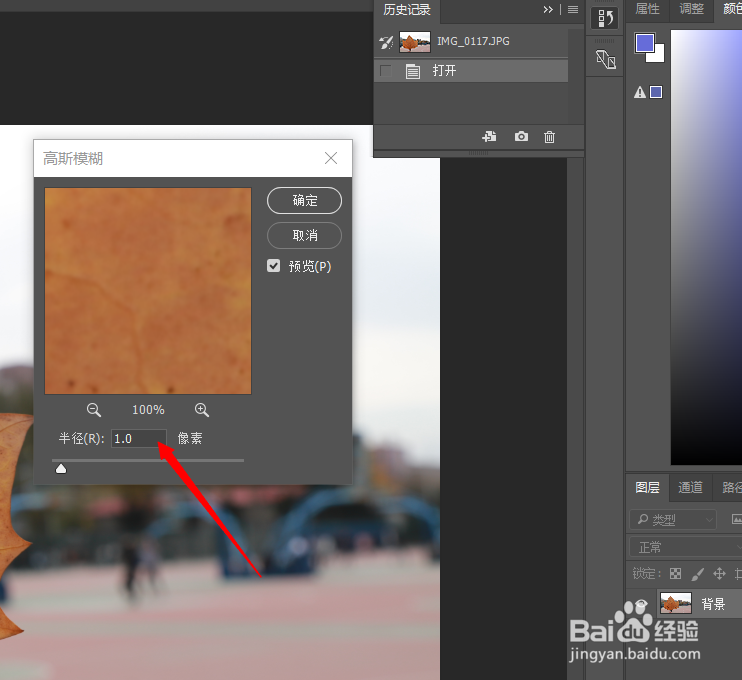Click the 取消 cancel button
Image resolution: width=742 pixels, height=680 pixels.
(304, 235)
